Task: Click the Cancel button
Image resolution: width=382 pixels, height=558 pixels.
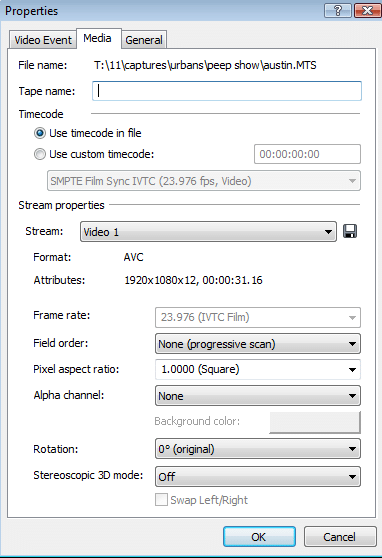Action: coord(340,537)
